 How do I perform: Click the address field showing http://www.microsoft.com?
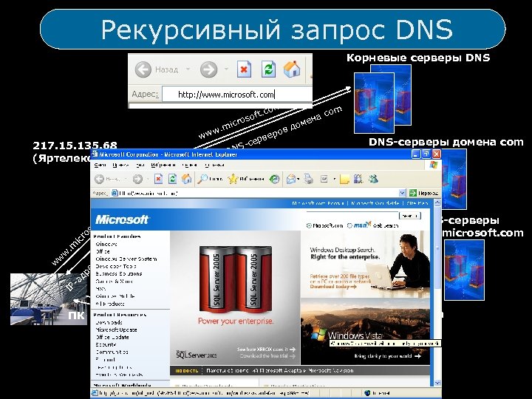point(237,95)
